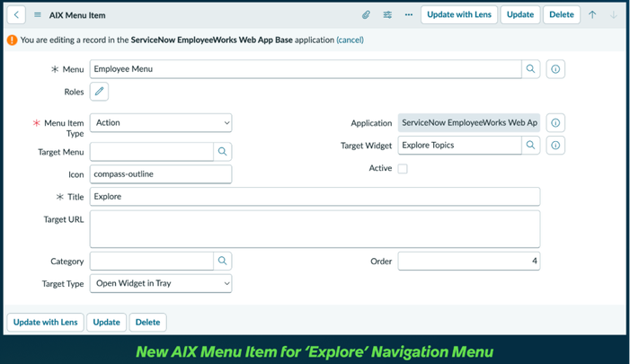Click top Delete button
The height and width of the screenshot is (364, 630).
pyautogui.click(x=562, y=15)
